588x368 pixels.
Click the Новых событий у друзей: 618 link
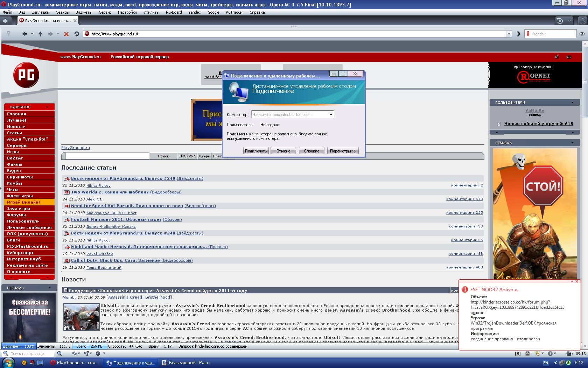click(539, 124)
